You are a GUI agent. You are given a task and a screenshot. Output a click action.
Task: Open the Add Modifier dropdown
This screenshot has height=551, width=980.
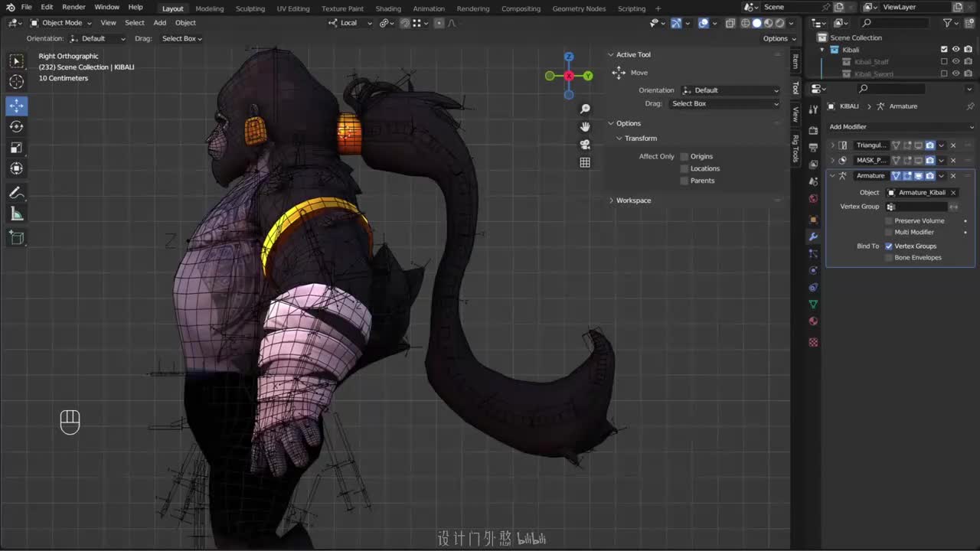tap(900, 127)
